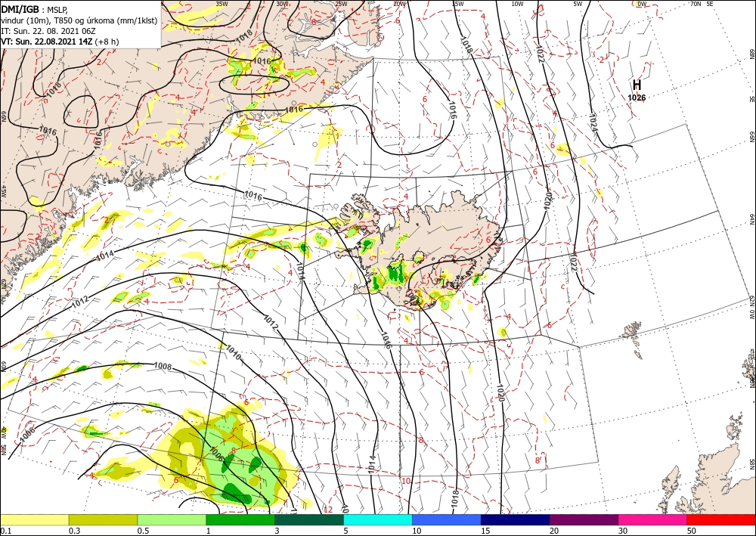Select the pink 30–50 legend swatch
The height and width of the screenshot is (536, 756).
coord(653,519)
